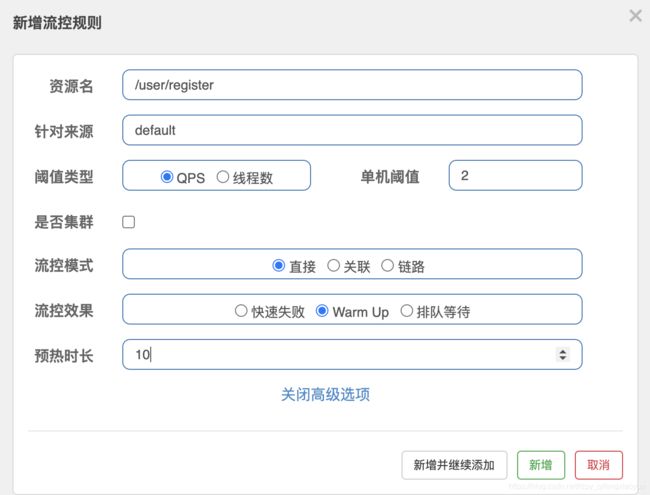Close the 新增流控规则 dialog with X
The width and height of the screenshot is (650, 495).
(635, 16)
